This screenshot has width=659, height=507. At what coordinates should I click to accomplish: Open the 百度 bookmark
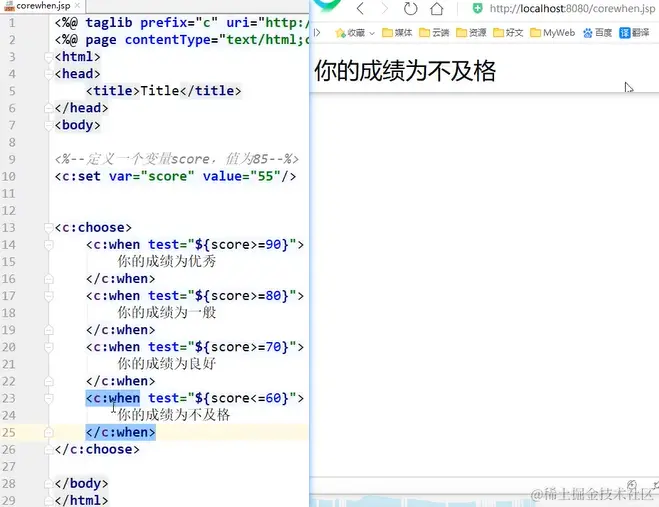[597, 33]
